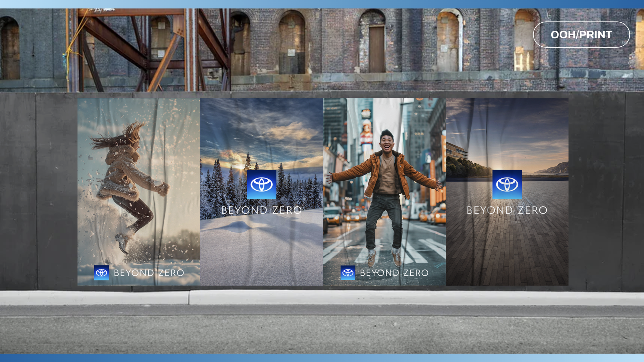Screen dimensions: 644x362
Task: Click the Toyota logo on the snowy forest poster
Action: pyautogui.click(x=261, y=184)
